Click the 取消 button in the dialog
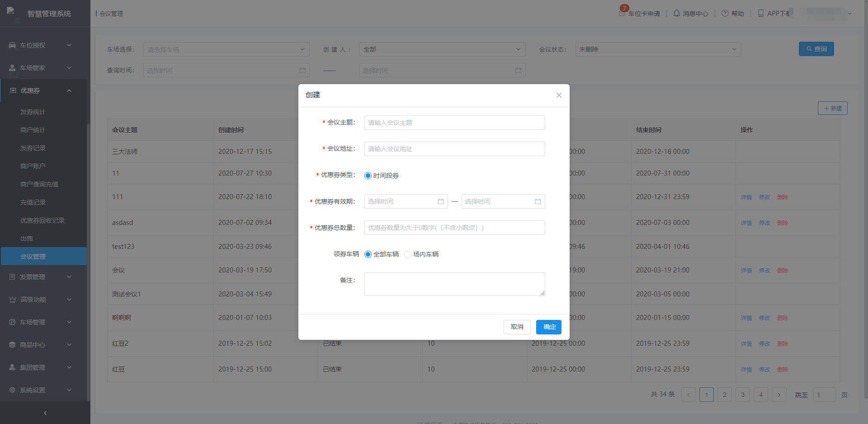Screen dimensions: 868x424 point(517,327)
